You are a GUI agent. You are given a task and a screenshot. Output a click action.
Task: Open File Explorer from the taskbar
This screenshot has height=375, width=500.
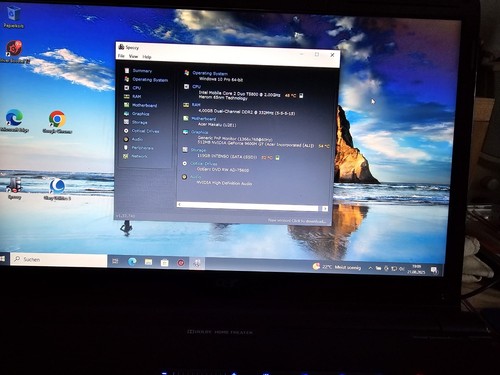148,262
